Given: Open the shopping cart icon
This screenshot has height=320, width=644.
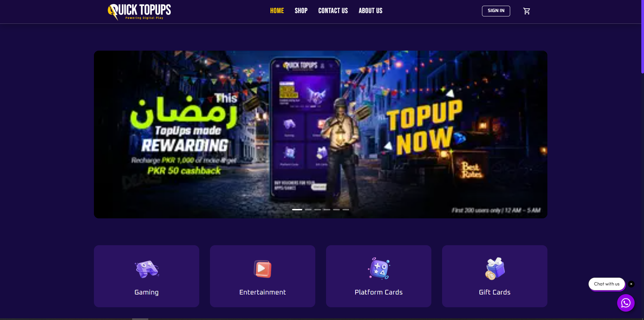Looking at the screenshot, I should pos(527,11).
